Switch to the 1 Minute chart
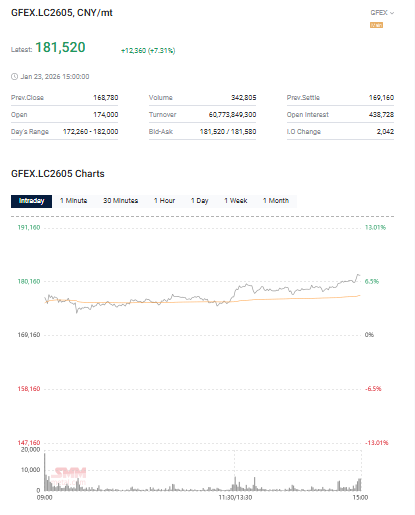Image resolution: width=415 pixels, height=515 pixels. (x=73, y=201)
